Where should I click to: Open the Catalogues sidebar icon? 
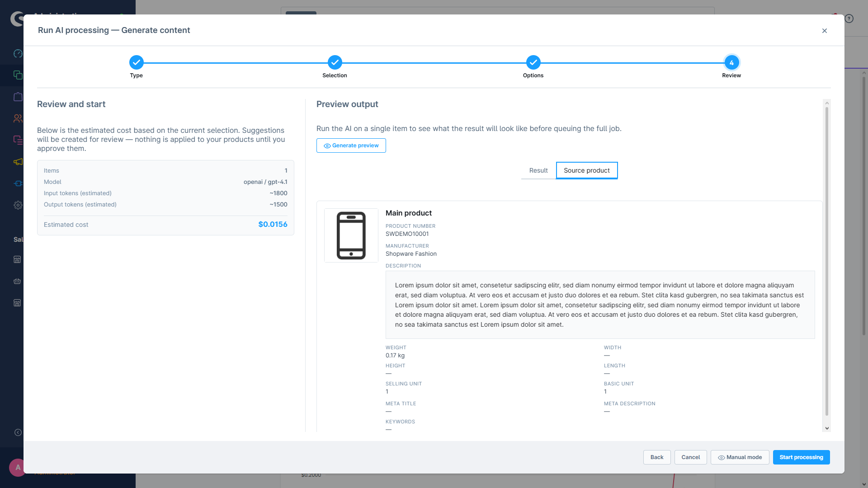click(x=18, y=75)
